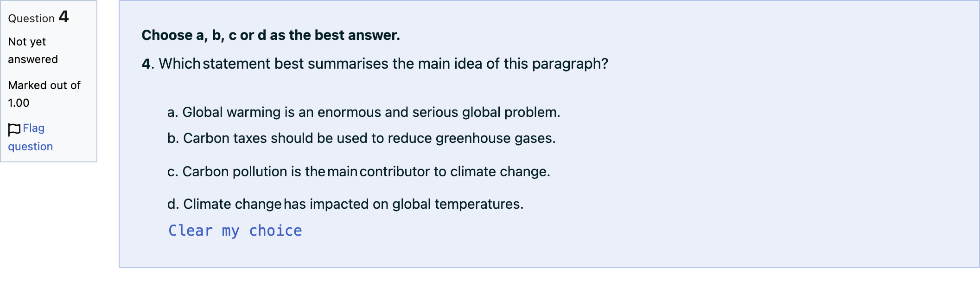Click the Clear my choice link

[x=235, y=231]
